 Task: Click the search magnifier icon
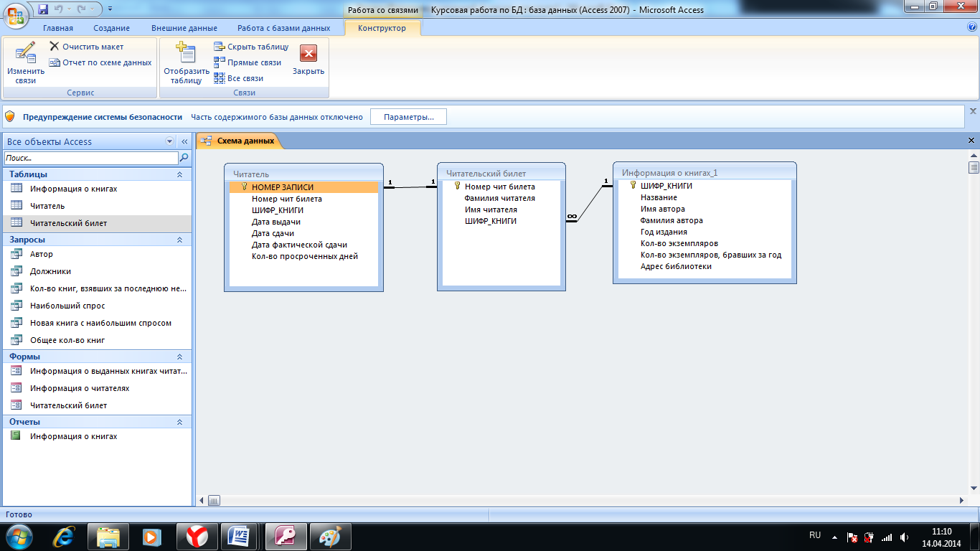(x=184, y=158)
